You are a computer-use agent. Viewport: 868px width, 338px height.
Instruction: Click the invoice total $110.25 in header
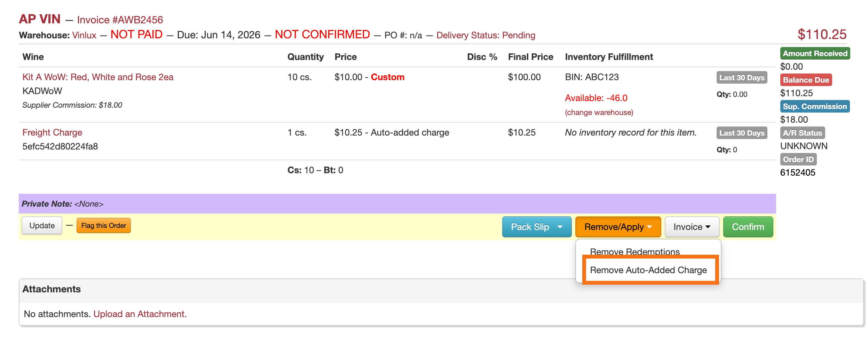[822, 34]
